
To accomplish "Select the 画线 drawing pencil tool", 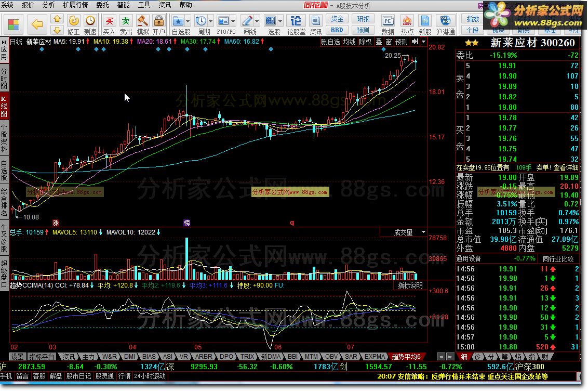I will [x=247, y=21].
